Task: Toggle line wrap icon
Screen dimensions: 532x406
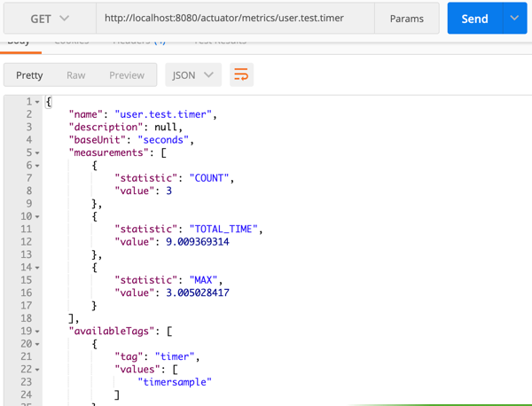Action: 241,74
